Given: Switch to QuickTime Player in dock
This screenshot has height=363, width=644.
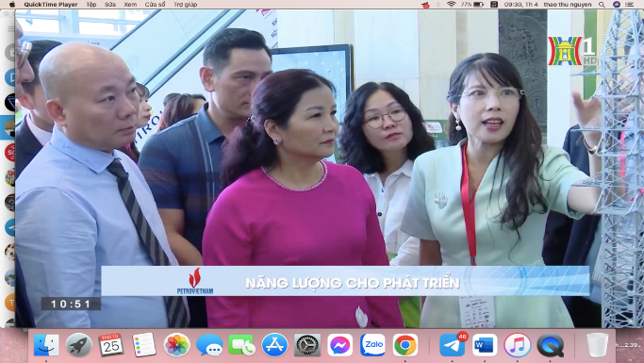Looking at the screenshot, I should (550, 345).
